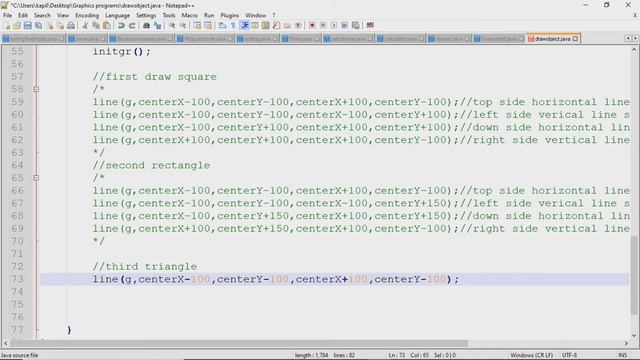This screenshot has height=360, width=640.
Task: Click the Folder as Workspace icon
Action: (287, 26)
